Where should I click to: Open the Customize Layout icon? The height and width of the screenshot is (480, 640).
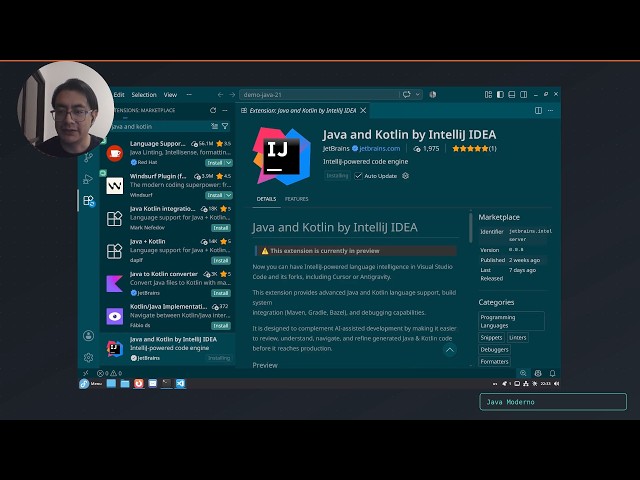coord(488,95)
